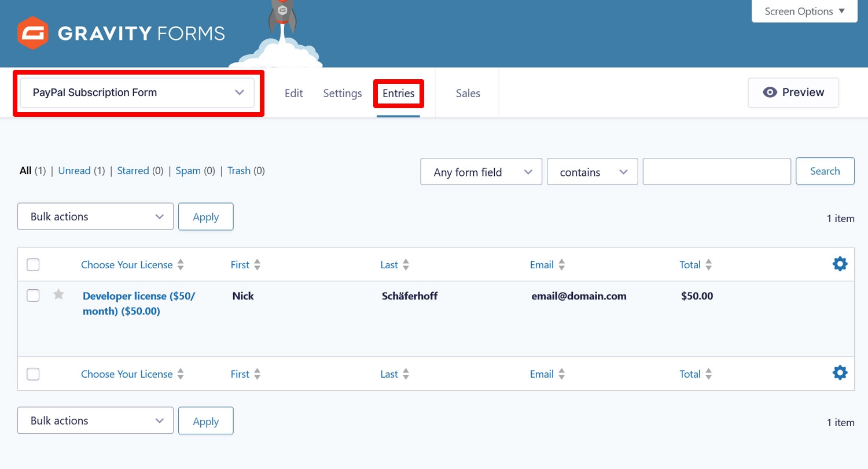Click footer Total column sort arrows
The height and width of the screenshot is (469, 868).
pyautogui.click(x=708, y=374)
